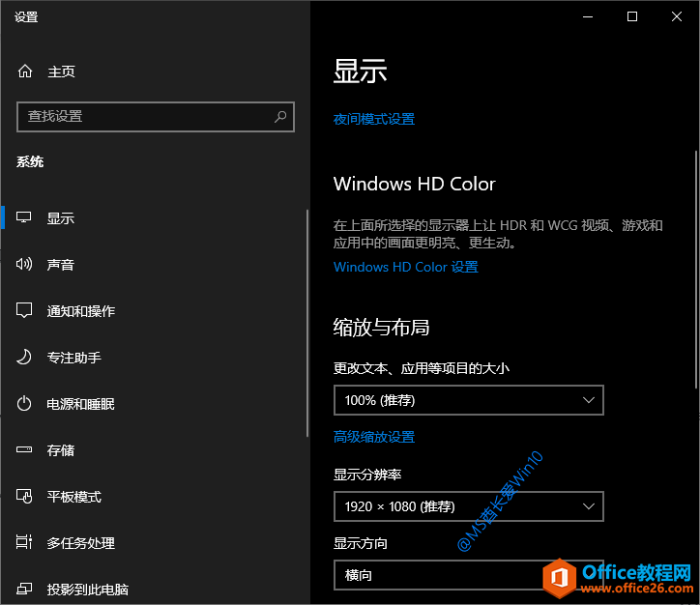Focus the 查找设置 search box
The width and height of the screenshot is (700, 605).
point(156,117)
